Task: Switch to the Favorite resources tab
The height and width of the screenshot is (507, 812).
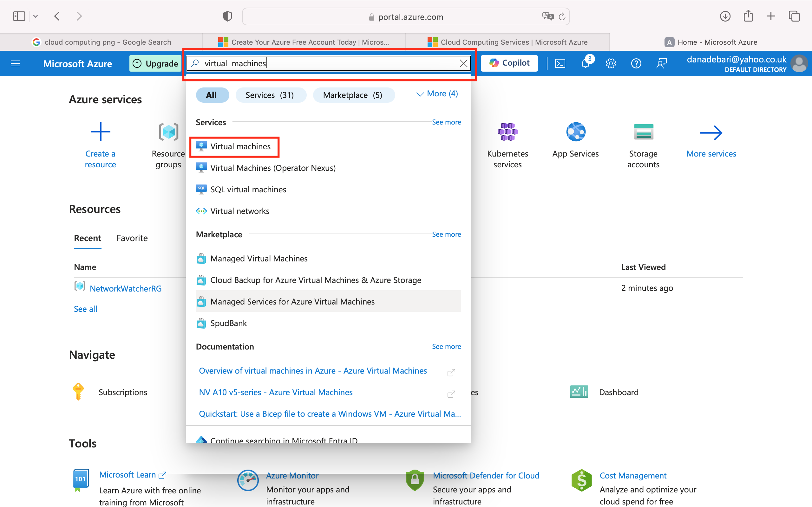Action: tap(132, 238)
